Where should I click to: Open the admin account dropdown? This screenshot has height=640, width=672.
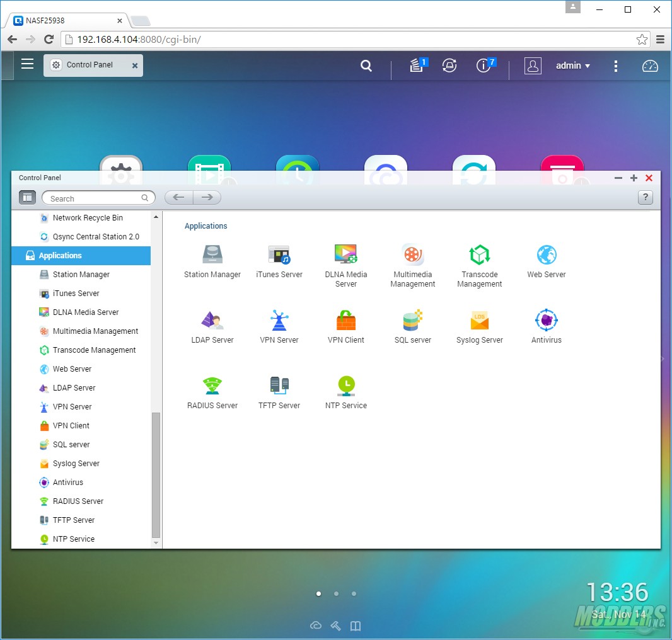573,66
